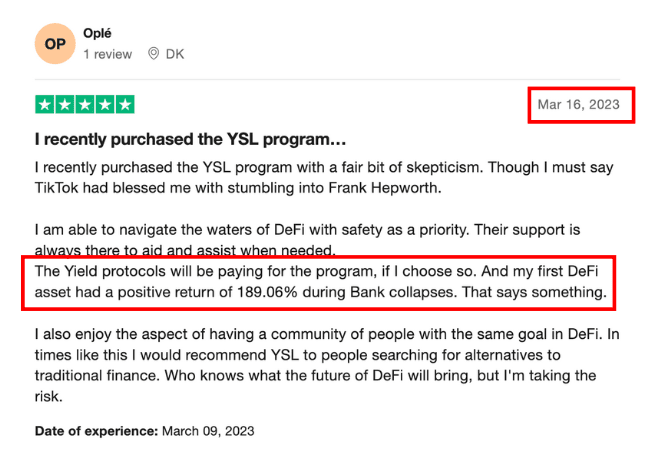Click the sentence about navigating DeFi waters
Image resolution: width=661 pixels, height=465 pixels.
(x=320, y=228)
